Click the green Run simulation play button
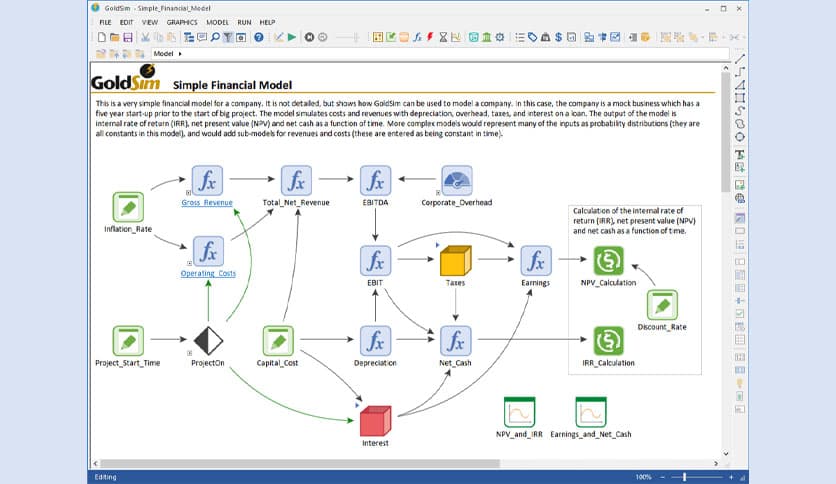The width and height of the screenshot is (836, 484). click(x=291, y=37)
